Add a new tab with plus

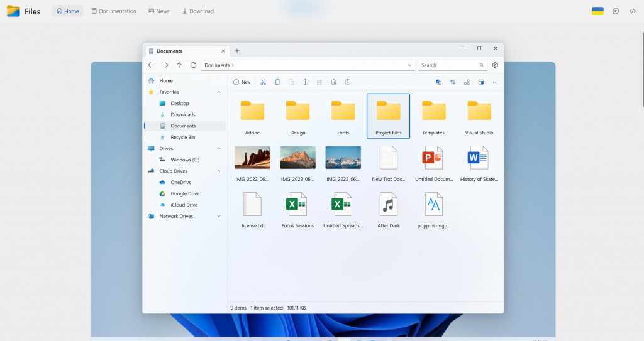pyautogui.click(x=237, y=51)
